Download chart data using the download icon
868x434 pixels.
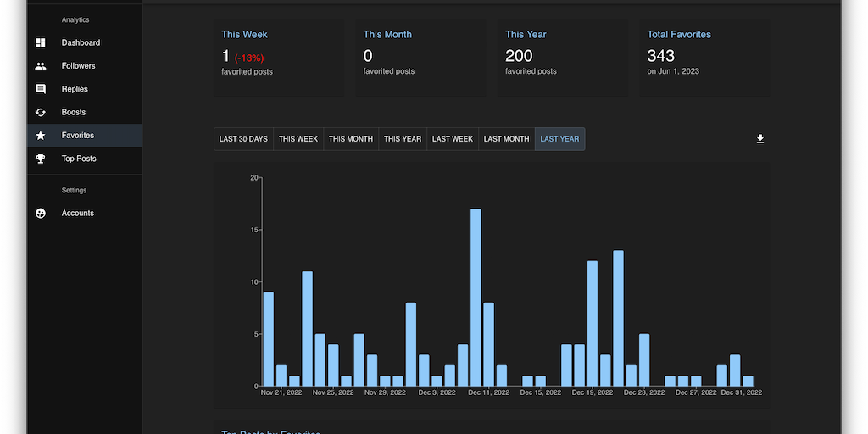760,139
